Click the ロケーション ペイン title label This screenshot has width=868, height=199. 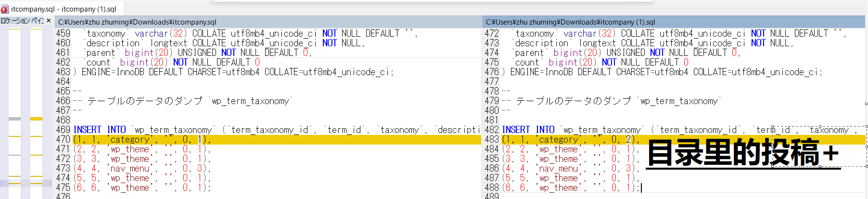click(x=22, y=21)
